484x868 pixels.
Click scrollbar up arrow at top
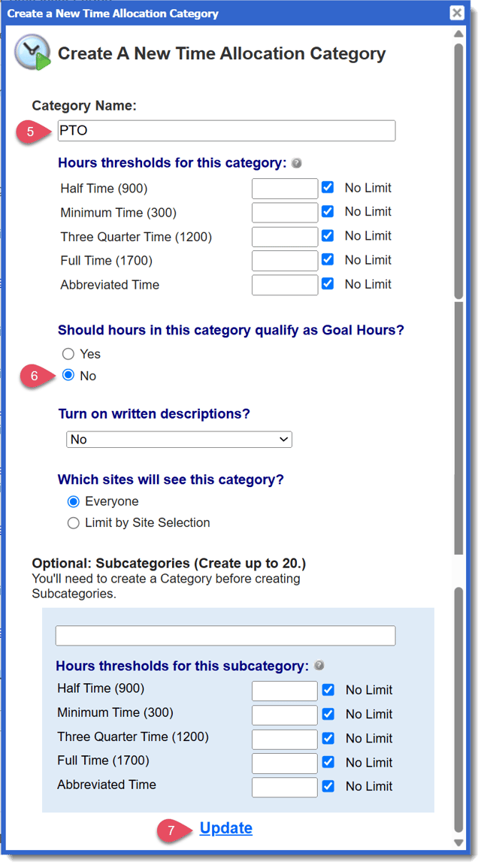pyautogui.click(x=458, y=34)
